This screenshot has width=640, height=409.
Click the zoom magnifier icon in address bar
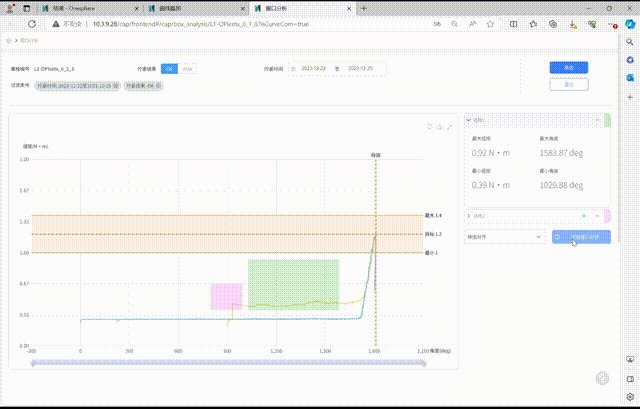click(x=454, y=24)
